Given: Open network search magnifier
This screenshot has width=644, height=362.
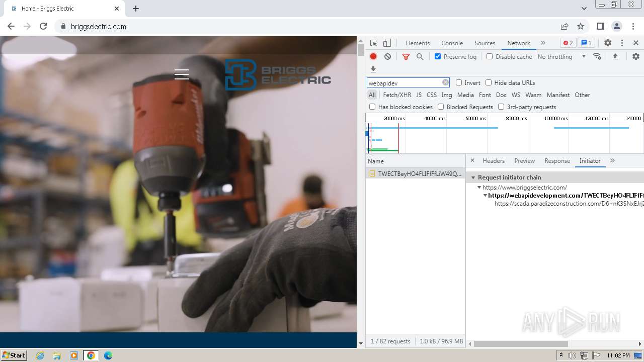Looking at the screenshot, I should (x=420, y=57).
